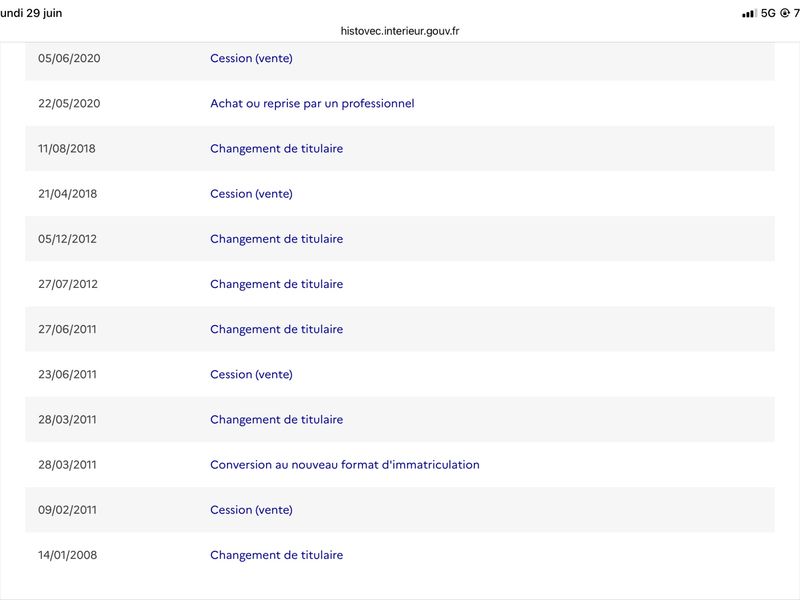Open Changement de titulaire from 11/08/2018
This screenshot has height=600, width=800.
(x=277, y=148)
